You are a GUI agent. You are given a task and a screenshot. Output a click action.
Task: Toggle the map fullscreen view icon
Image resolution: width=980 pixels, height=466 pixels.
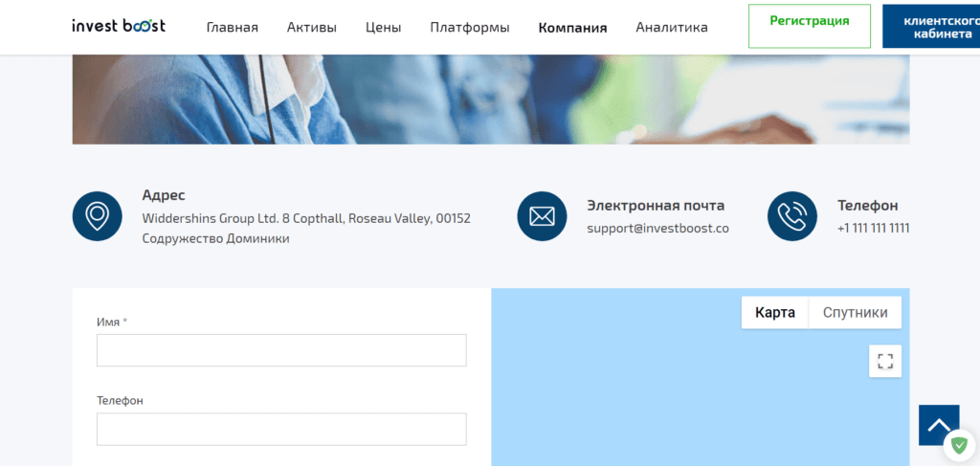pos(885,361)
